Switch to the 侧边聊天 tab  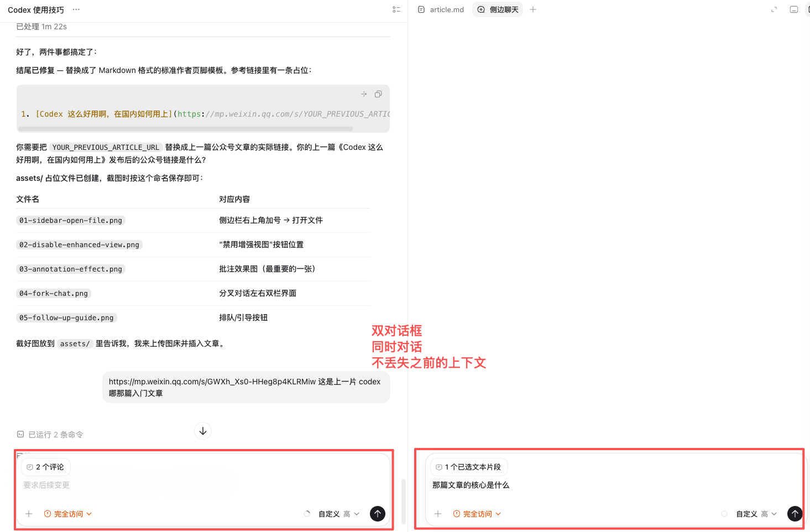(498, 9)
